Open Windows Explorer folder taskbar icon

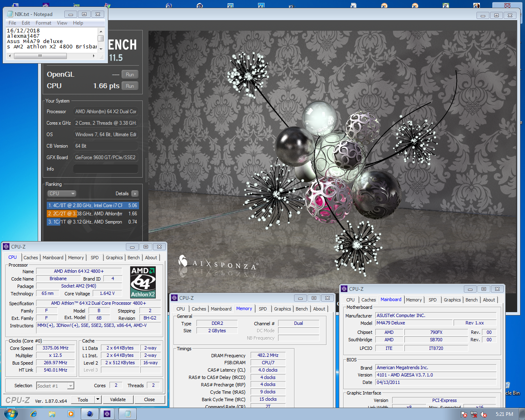pos(52,414)
